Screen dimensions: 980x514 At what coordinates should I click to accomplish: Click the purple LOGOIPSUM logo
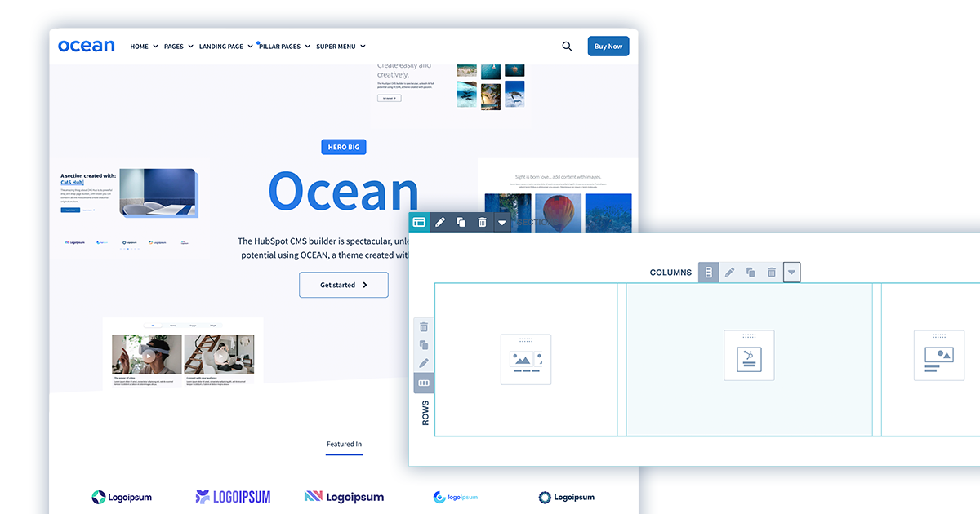(233, 497)
